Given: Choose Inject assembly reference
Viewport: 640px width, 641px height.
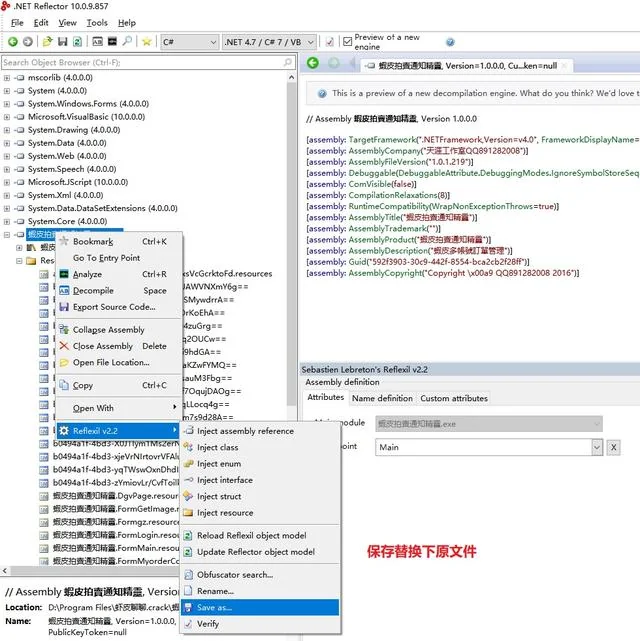Looking at the screenshot, I should 260,431.
